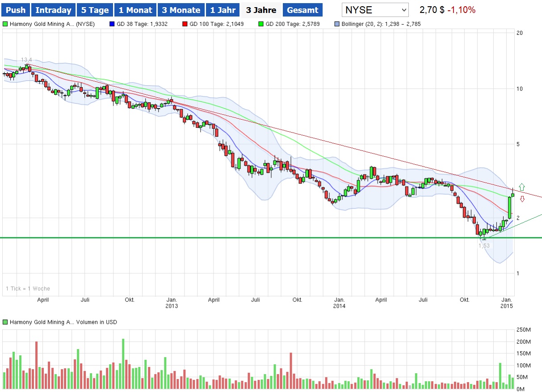
Task: Switch to the Intraday view
Action: (53, 9)
